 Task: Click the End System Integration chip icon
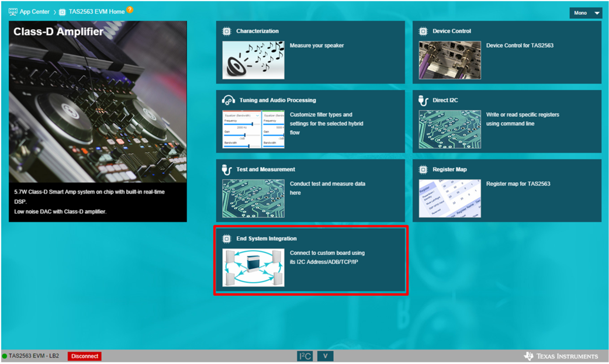click(x=227, y=239)
